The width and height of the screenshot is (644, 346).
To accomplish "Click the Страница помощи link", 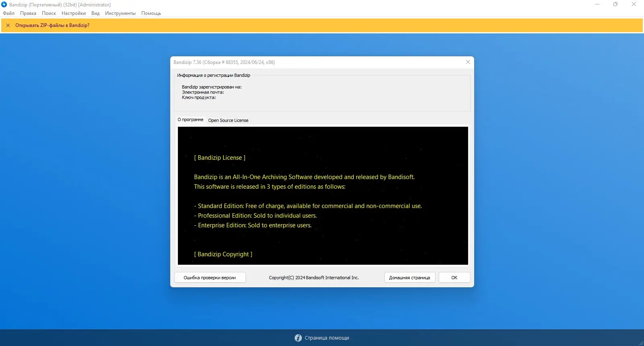I will (327, 338).
